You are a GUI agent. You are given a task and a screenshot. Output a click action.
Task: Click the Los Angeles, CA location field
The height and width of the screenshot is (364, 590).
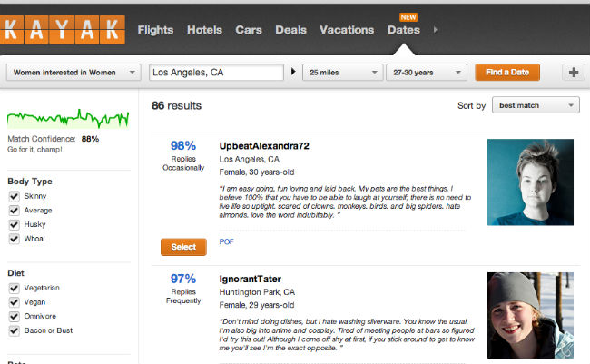216,73
